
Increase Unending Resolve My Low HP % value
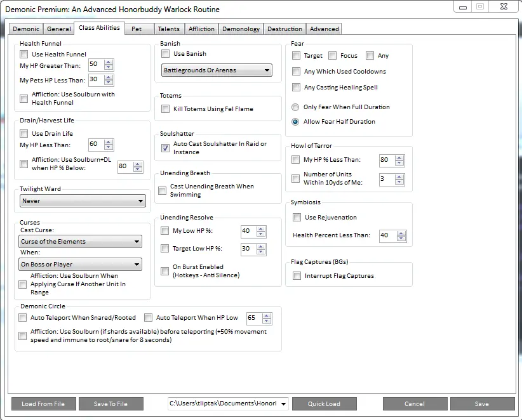click(x=261, y=229)
